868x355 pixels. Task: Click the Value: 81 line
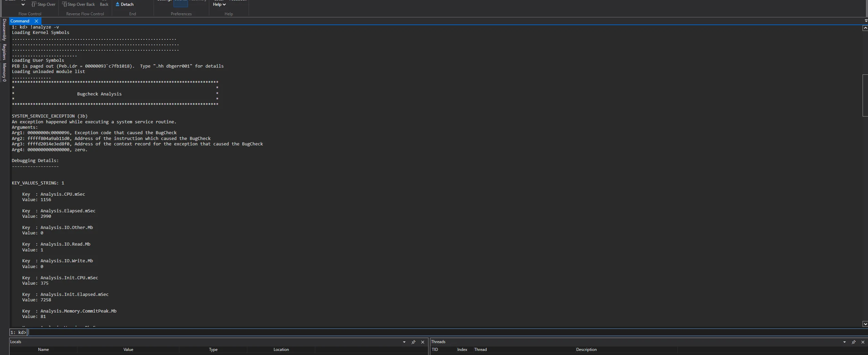(34, 317)
